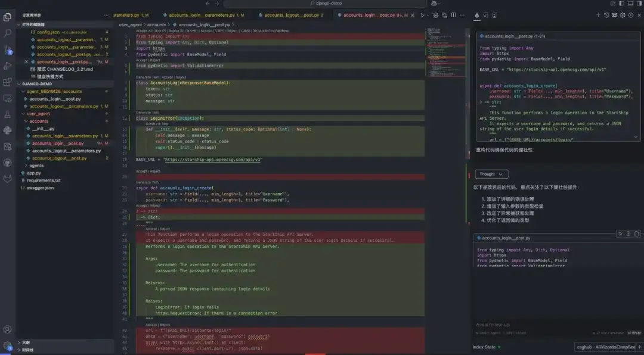The image size is (644, 355).
Task: Open explorer panel ellipsis menu
Action: [x=106, y=15]
